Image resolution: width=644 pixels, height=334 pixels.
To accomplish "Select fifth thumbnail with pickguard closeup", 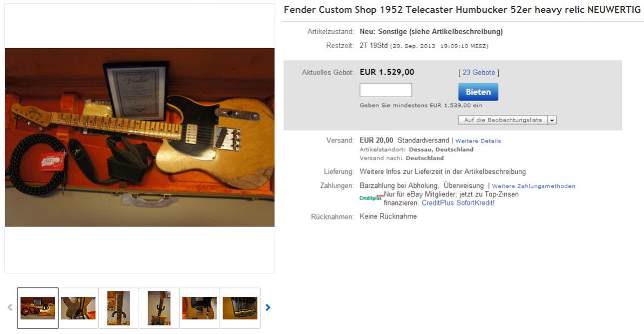I will (x=199, y=308).
